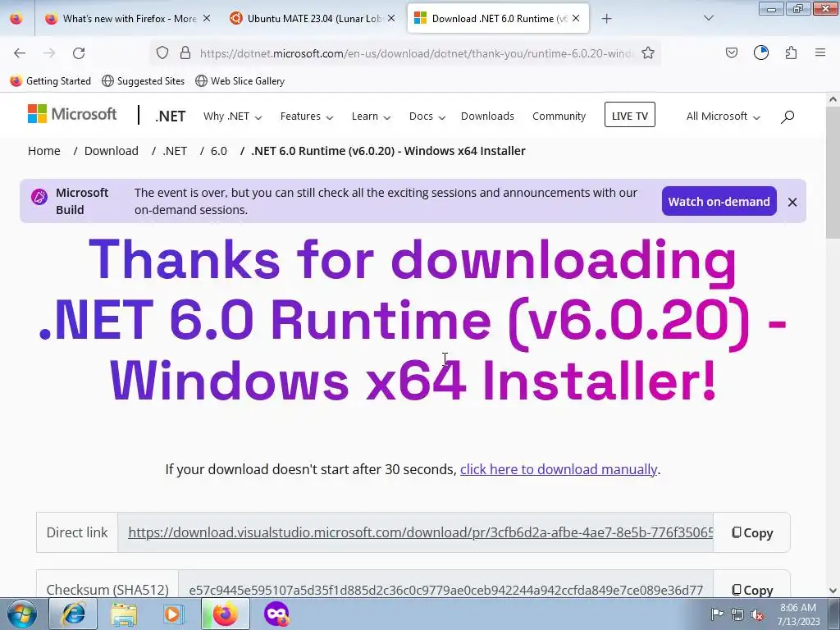Viewport: 840px width, 630px height.
Task: List all tabs using the chevron
Action: pyautogui.click(x=709, y=18)
